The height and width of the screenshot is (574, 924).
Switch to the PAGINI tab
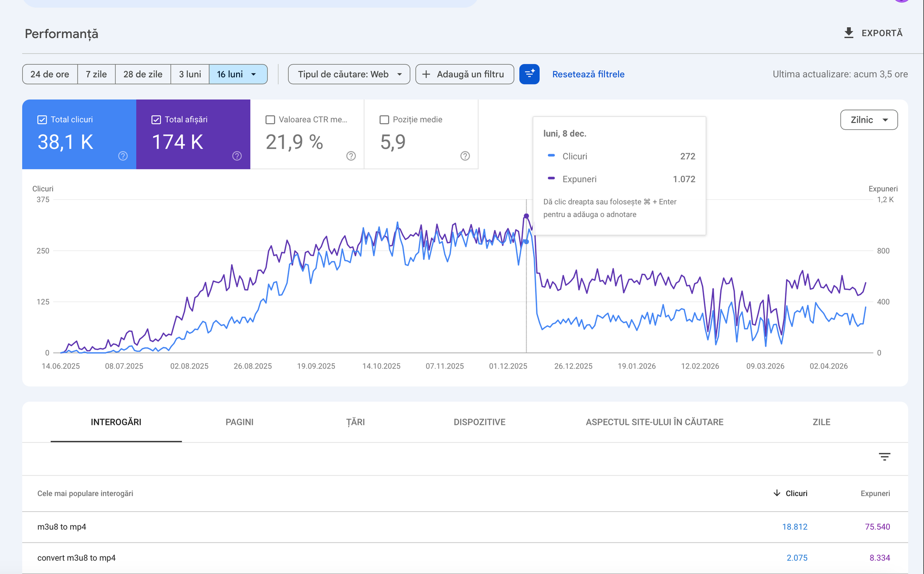239,422
